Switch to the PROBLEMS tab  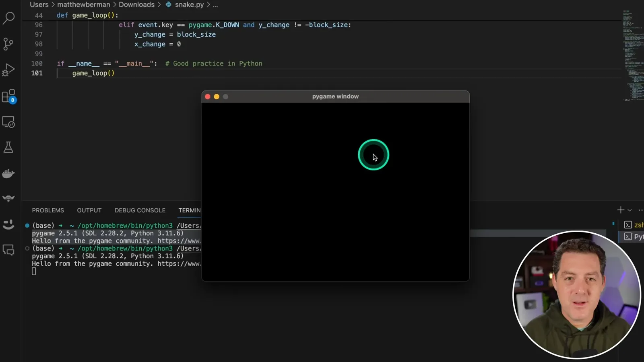(48, 210)
